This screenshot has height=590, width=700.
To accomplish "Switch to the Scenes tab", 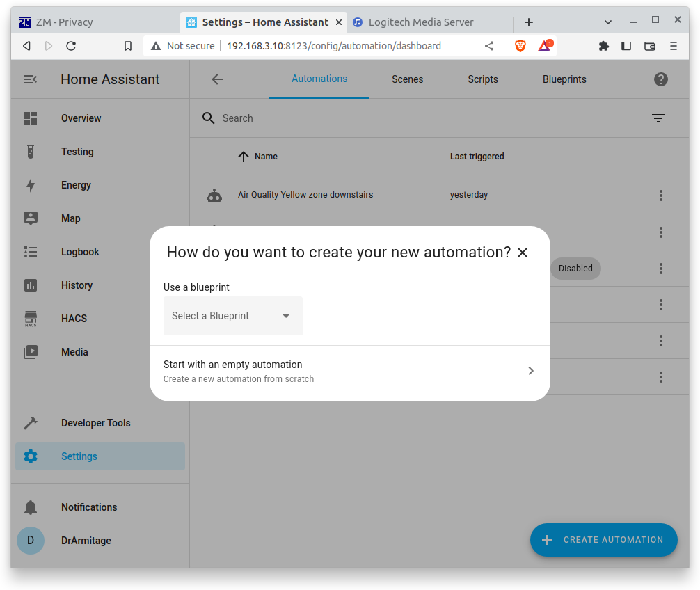I will click(x=408, y=79).
